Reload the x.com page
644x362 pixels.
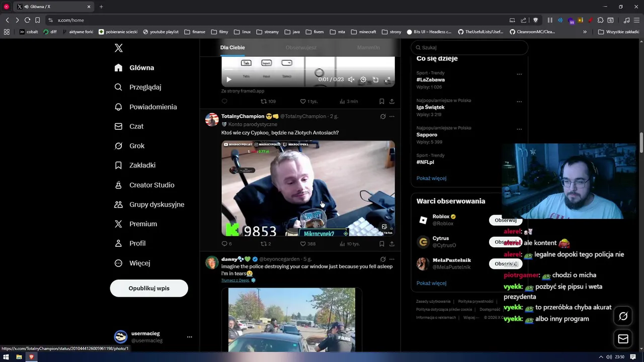(27, 20)
